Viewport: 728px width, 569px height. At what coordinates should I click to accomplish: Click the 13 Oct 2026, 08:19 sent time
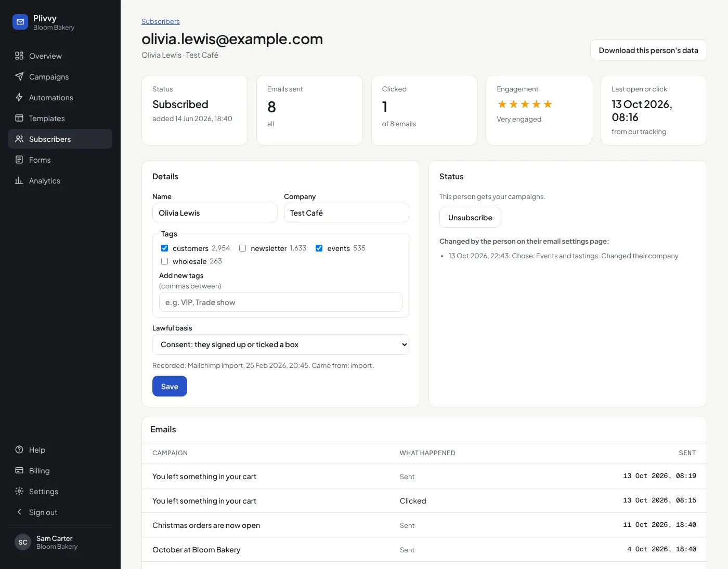point(659,476)
